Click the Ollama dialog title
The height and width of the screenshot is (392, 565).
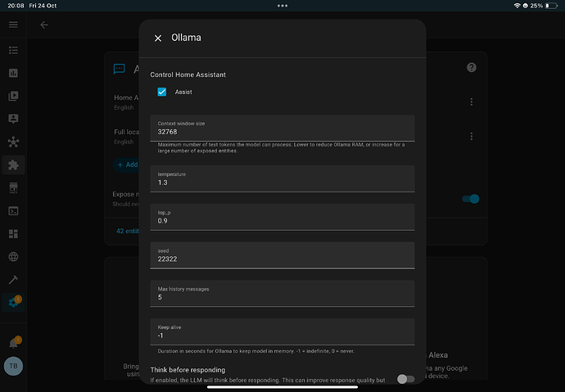coord(186,38)
